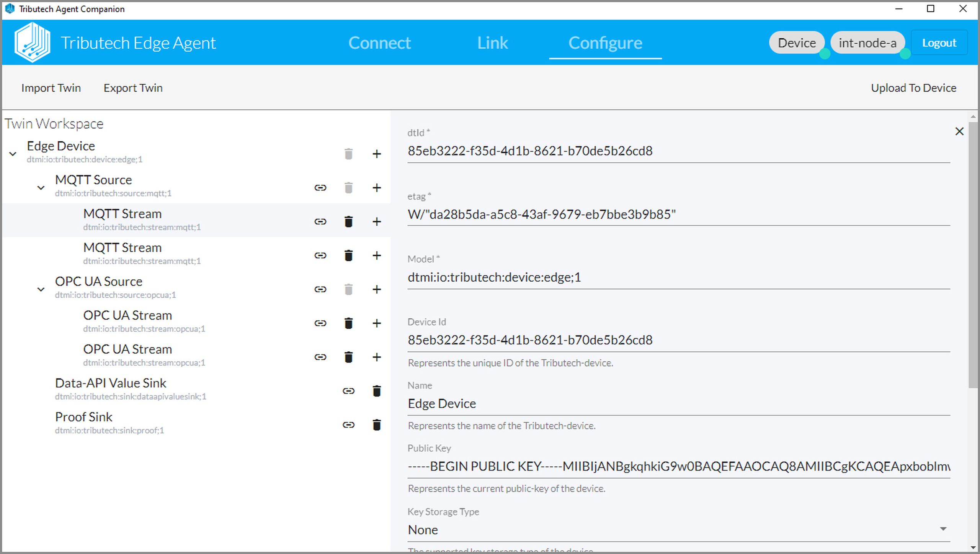This screenshot has width=980, height=554.
Task: Click Export Twin
Action: click(x=133, y=88)
